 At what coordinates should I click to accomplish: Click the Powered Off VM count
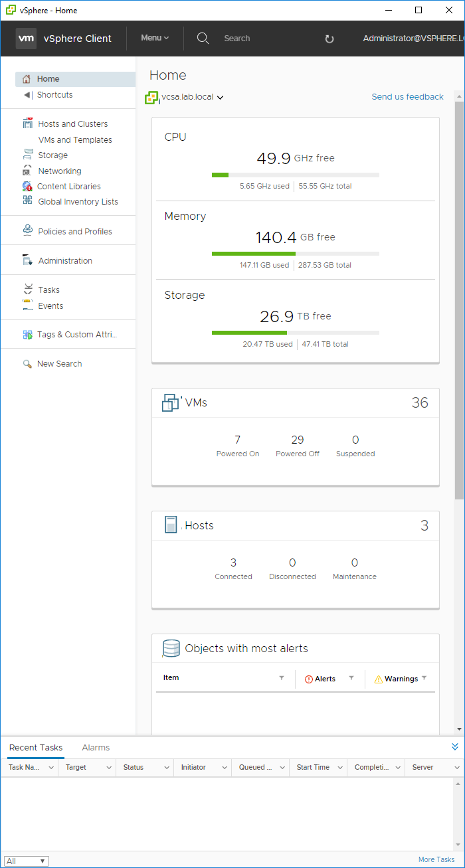(x=298, y=440)
